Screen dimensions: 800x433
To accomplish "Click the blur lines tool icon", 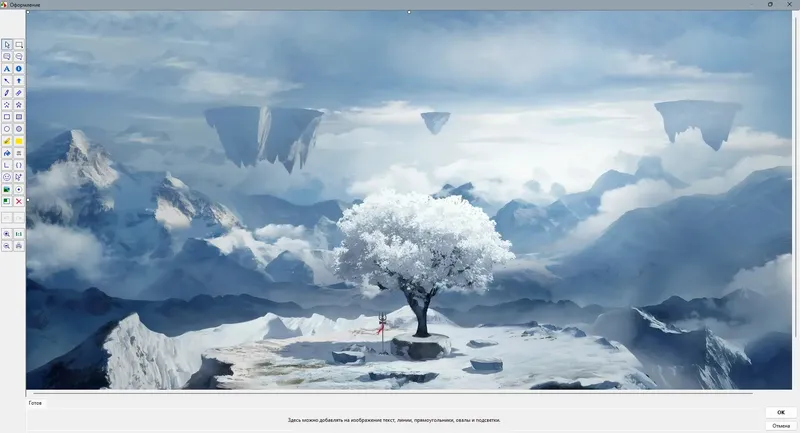I will point(19,153).
